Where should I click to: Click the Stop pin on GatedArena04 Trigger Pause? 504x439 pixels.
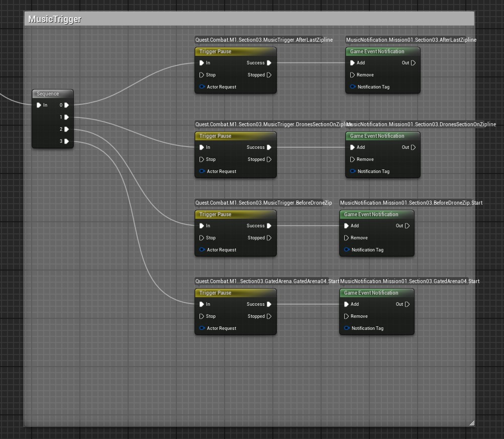pos(202,316)
